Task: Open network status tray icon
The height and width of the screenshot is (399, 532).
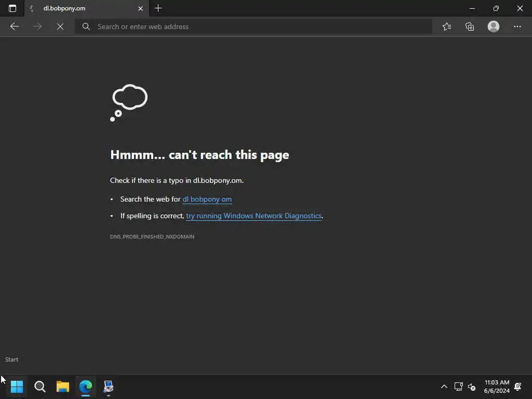Action: click(458, 387)
